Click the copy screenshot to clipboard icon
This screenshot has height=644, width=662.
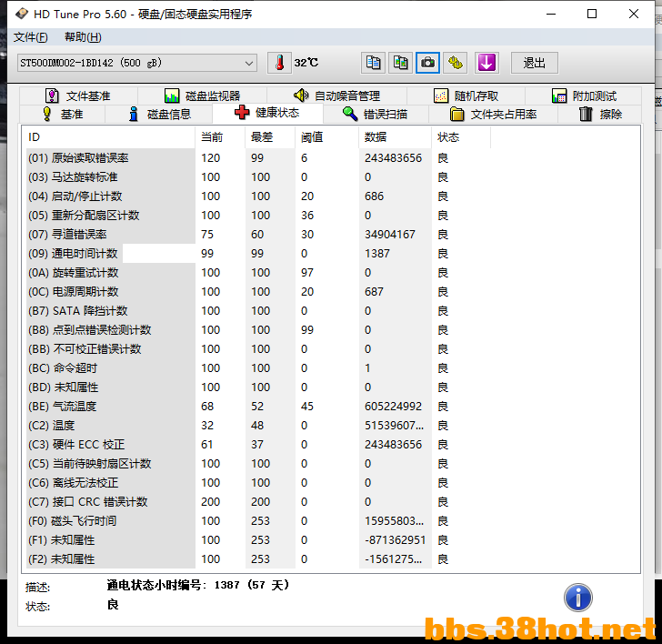[x=400, y=63]
